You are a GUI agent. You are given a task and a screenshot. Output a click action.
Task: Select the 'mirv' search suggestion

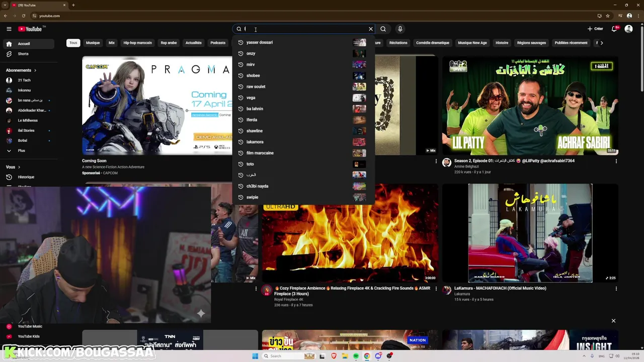(x=303, y=64)
